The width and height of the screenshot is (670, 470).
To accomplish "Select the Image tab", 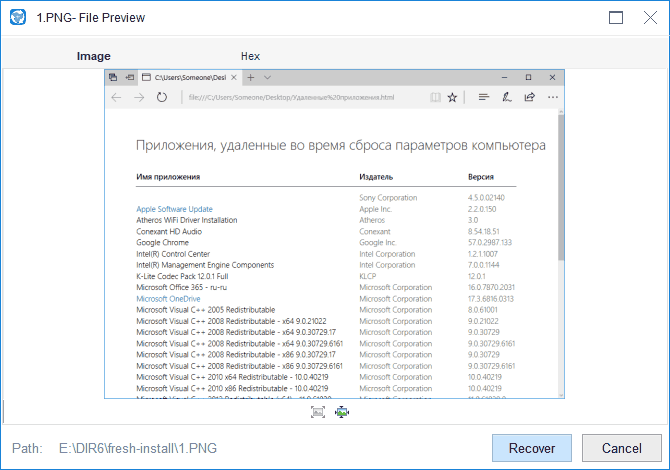I will (x=94, y=56).
